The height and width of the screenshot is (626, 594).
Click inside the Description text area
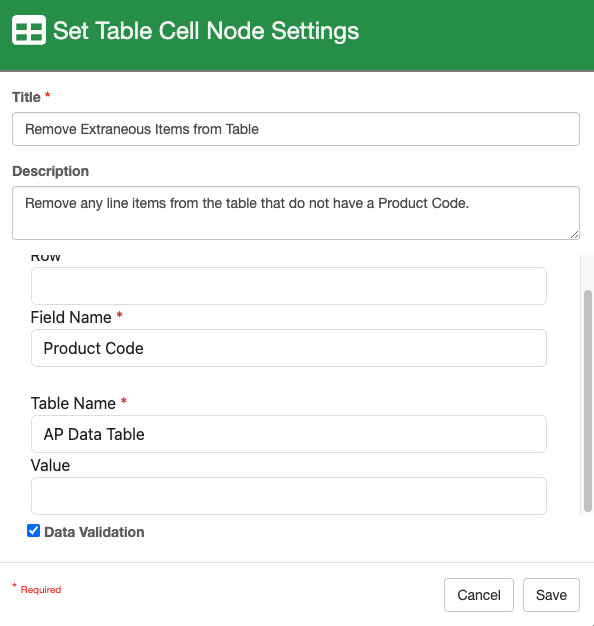[296, 213]
